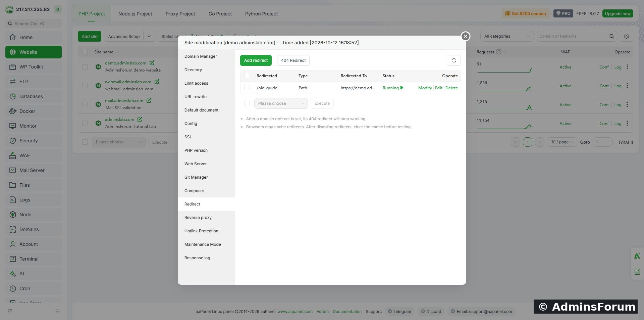The image size is (644, 320).
Task: Open Terminal from the sidebar
Action: 34,259
